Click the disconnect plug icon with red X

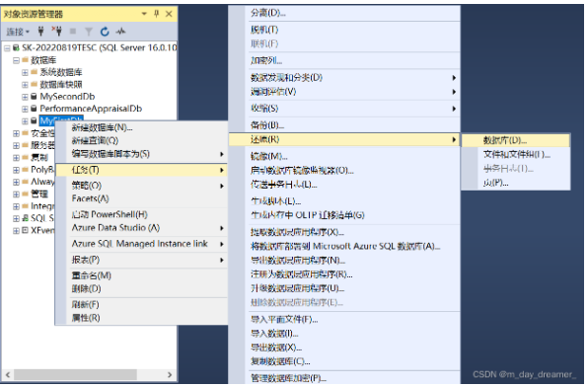coord(57,32)
